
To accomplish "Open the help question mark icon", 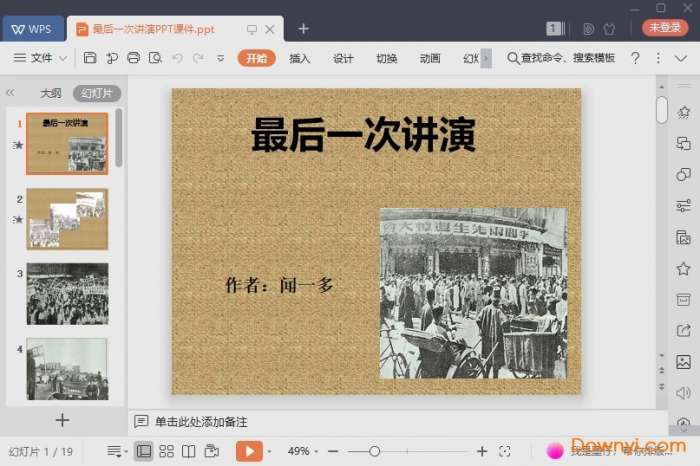I will pyautogui.click(x=635, y=58).
